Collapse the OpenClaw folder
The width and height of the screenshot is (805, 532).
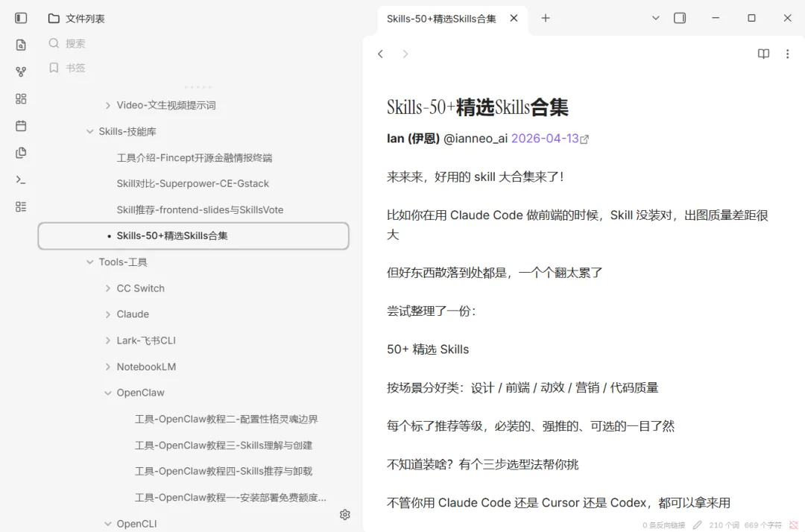[x=108, y=393]
